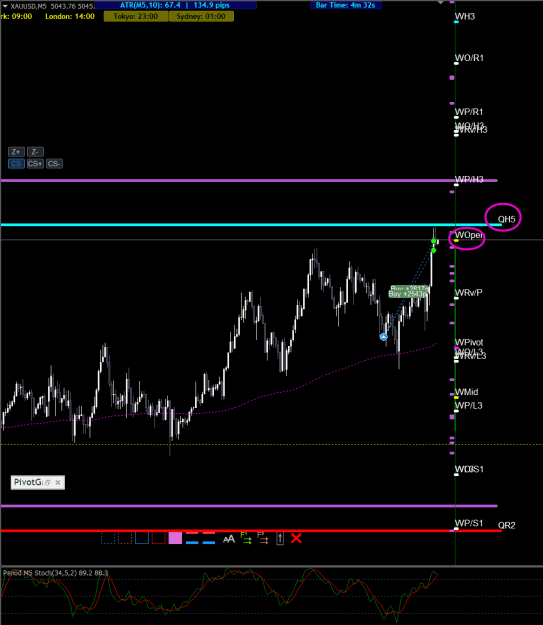Toggle the CS button

tap(16, 164)
